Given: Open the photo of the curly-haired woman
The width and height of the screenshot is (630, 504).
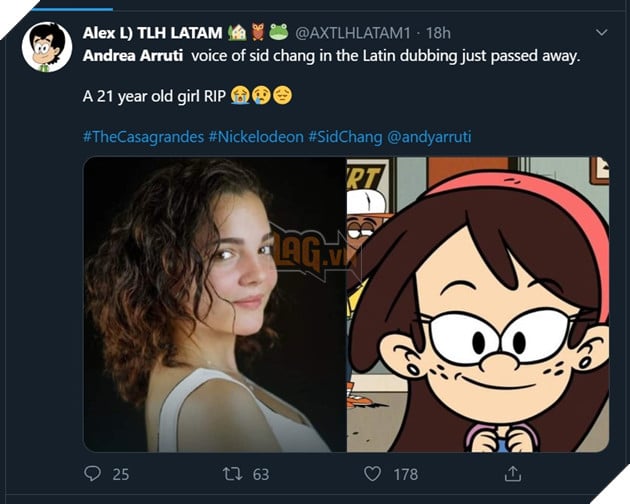Looking at the screenshot, I should click(214, 304).
